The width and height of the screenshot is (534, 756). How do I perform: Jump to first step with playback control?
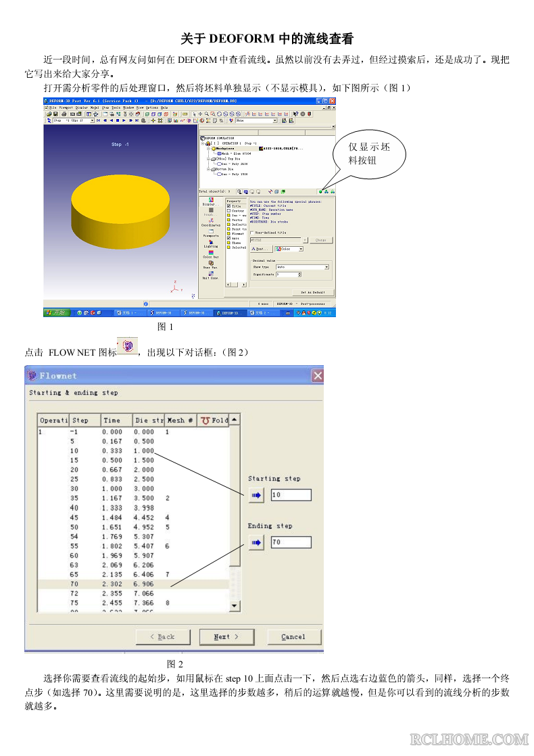98,120
